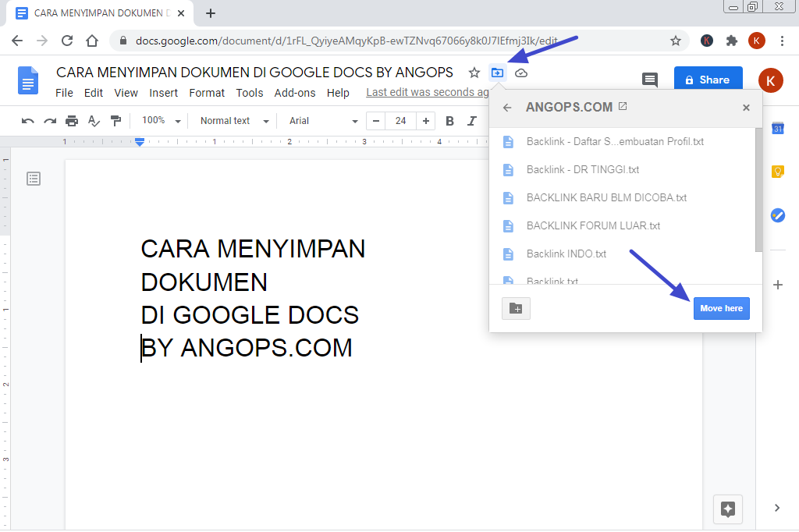Click the cloud document status icon
Screen dimensions: 799x532
521,73
